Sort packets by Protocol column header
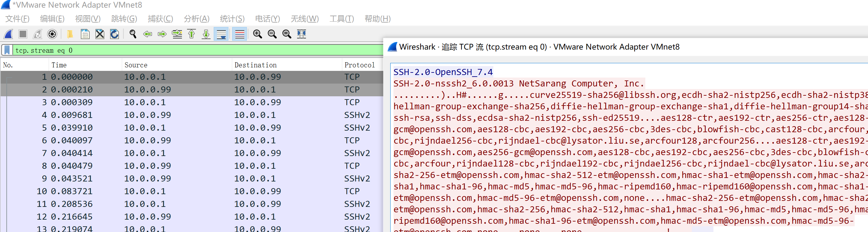This screenshot has width=868, height=232. (362, 65)
